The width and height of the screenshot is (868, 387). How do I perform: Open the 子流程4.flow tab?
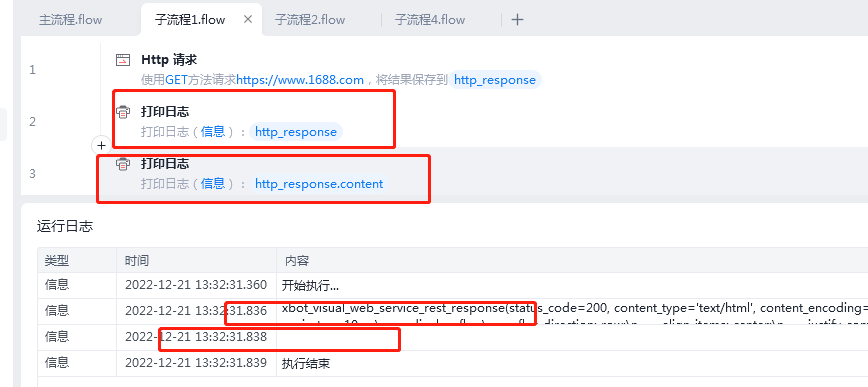point(430,20)
